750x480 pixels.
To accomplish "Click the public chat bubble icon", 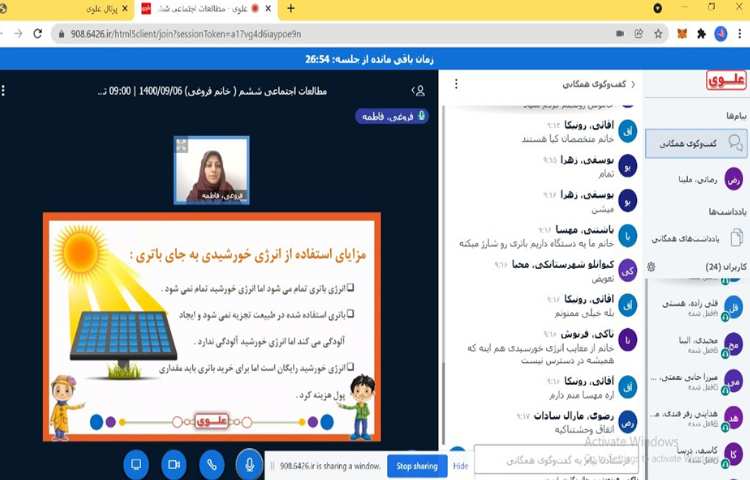I will pos(735,142).
